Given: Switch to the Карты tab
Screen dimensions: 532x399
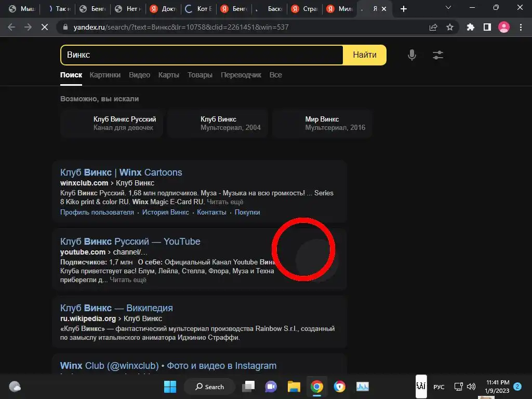Looking at the screenshot, I should click(169, 75).
